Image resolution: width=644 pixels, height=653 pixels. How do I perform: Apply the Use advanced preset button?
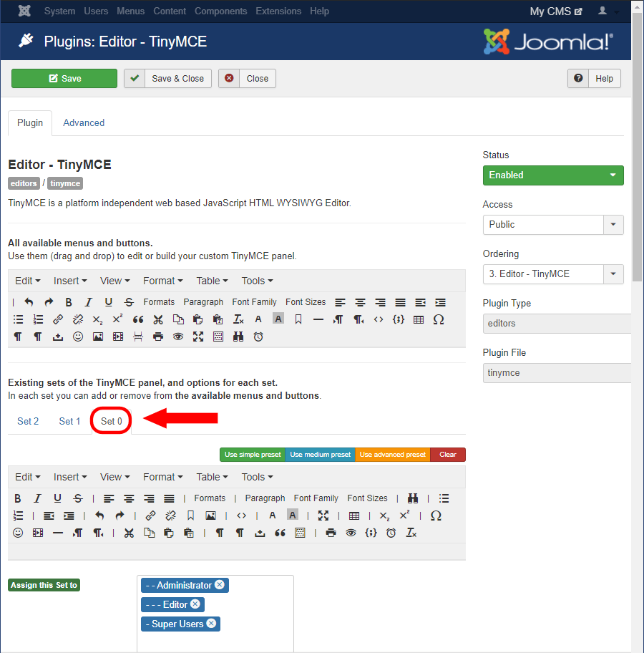[x=393, y=455]
